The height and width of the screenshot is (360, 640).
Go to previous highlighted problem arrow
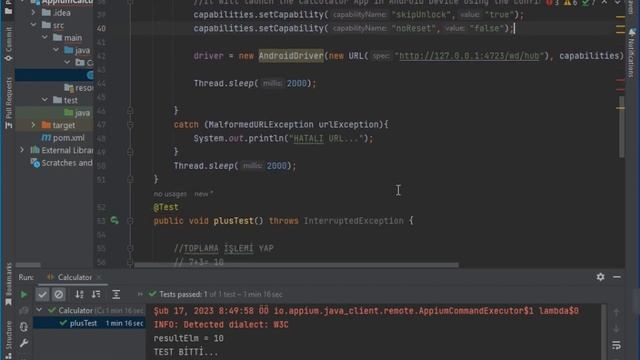[604, 2]
